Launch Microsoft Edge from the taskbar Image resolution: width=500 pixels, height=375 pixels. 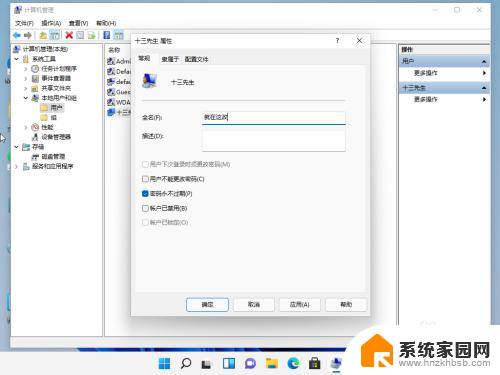click(x=293, y=363)
